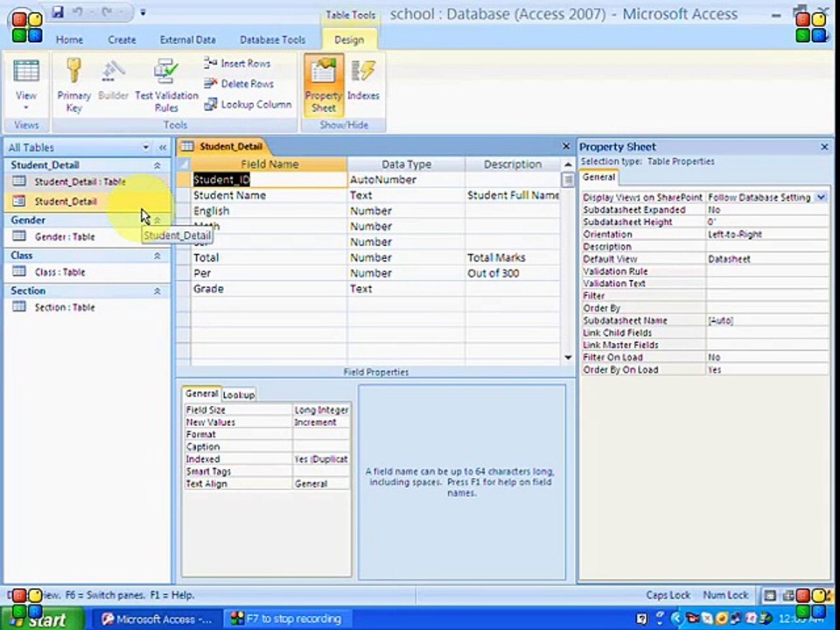Click the Undo icon in Quick Access Toolbar
Screen dimensions: 840x630
click(78, 11)
